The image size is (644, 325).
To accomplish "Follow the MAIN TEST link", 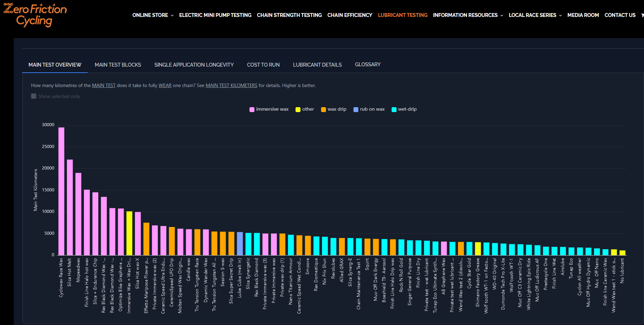I will pos(104,85).
